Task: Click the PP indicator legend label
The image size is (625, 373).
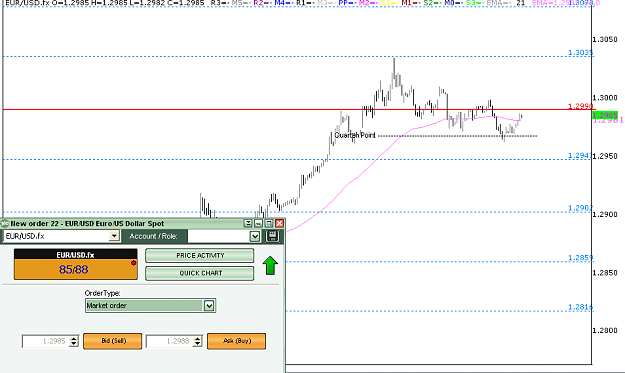Action: (343, 3)
